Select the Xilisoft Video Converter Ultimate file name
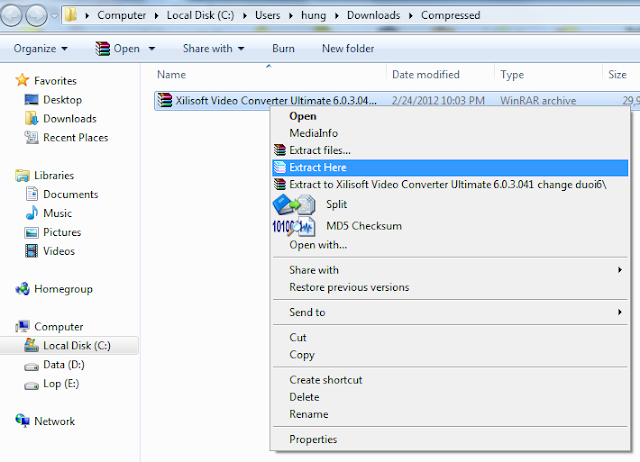This screenshot has width=640, height=462. (x=276, y=100)
